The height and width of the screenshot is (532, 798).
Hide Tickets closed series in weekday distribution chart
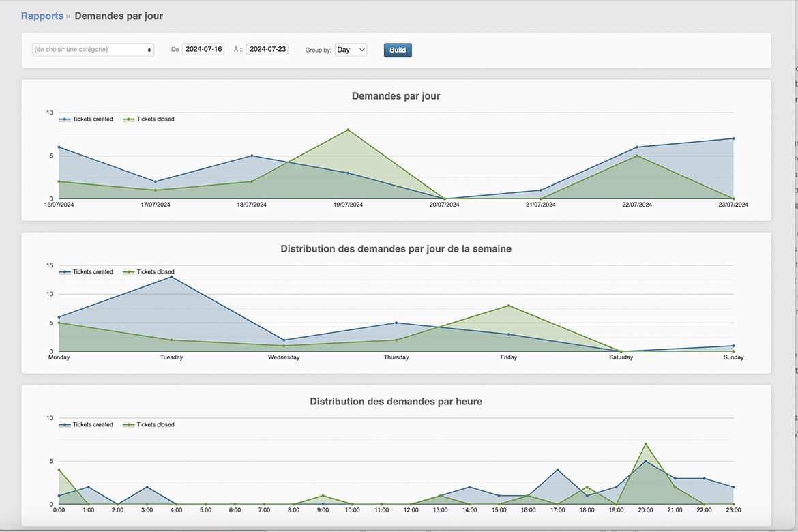pyautogui.click(x=149, y=272)
